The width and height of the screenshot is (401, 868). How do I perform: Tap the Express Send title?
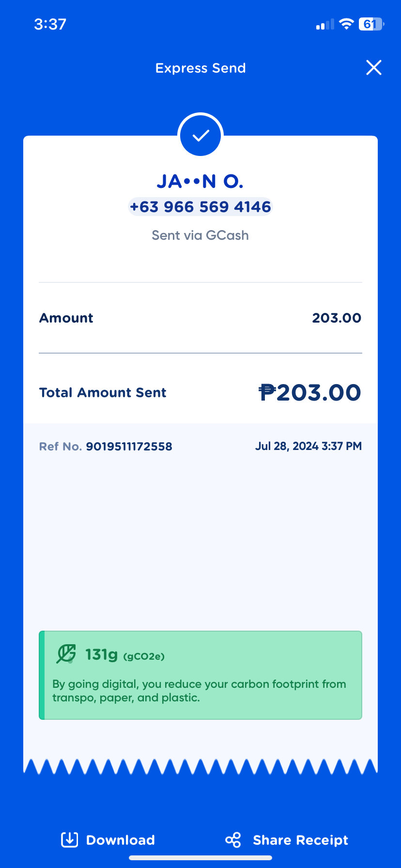tap(200, 68)
